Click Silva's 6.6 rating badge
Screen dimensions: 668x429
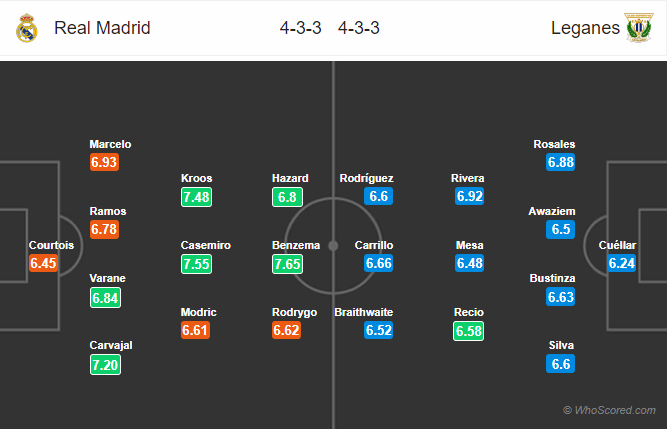(561, 363)
